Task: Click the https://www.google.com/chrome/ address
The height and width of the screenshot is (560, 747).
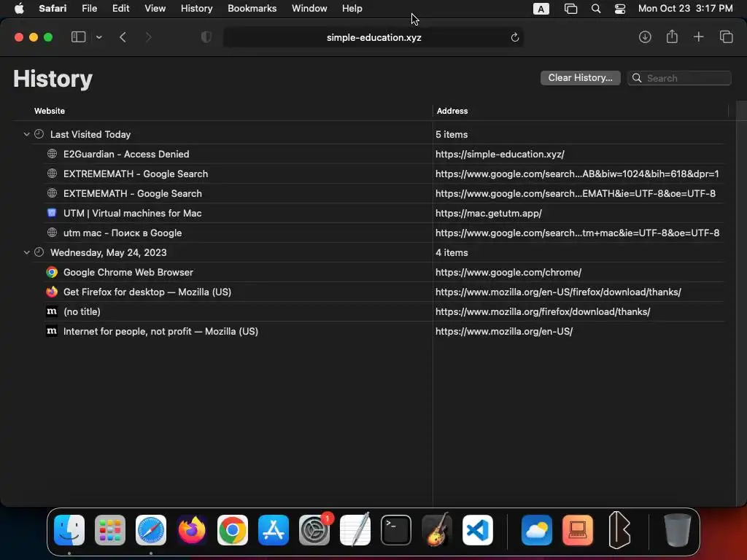Action: click(x=508, y=272)
